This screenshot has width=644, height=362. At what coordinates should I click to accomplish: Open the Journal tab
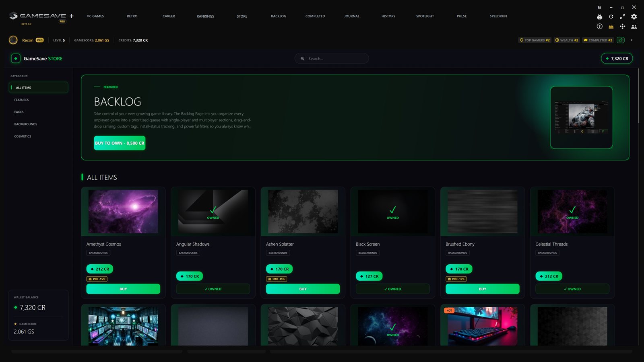pos(352,16)
